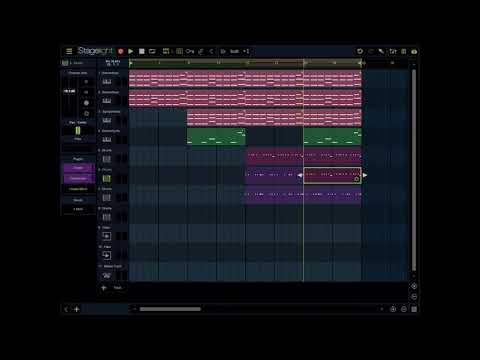Open the hamburger main menu
This screenshot has width=480, height=360.
[x=69, y=51]
